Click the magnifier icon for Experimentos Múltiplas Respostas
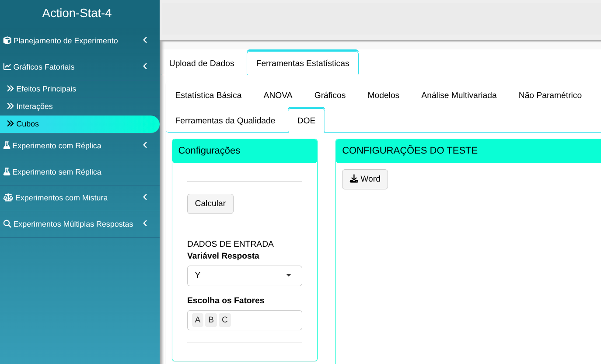Screen dimensions: 601x364 coord(7,224)
